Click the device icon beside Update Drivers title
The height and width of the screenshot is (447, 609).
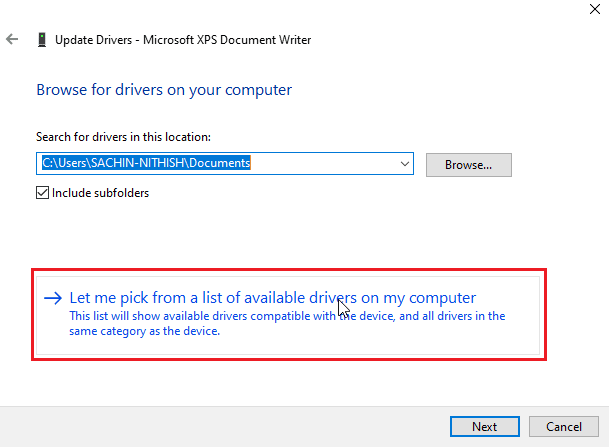click(40, 40)
